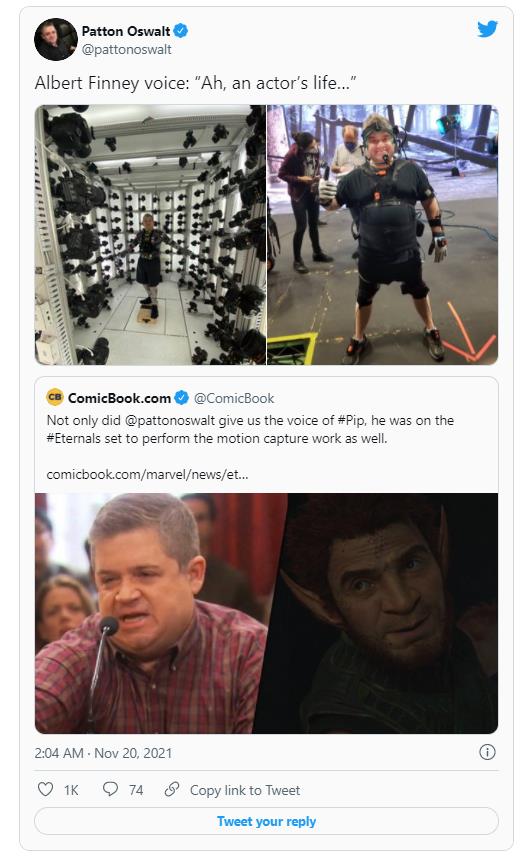
Task: Click the chain link copy icon
Action: [172, 789]
